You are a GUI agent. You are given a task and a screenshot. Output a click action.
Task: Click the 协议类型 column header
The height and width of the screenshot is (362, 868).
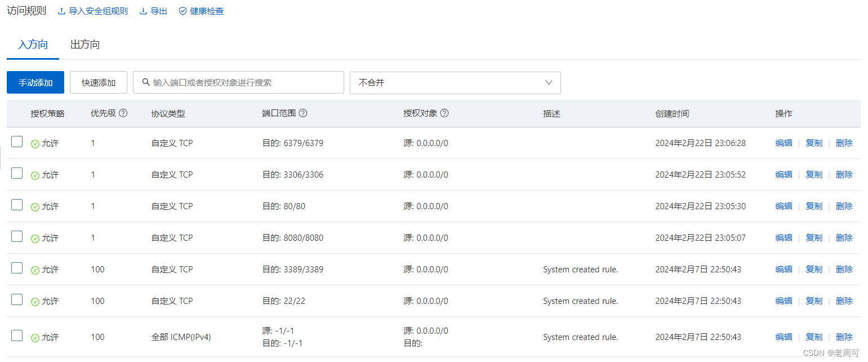coord(168,113)
